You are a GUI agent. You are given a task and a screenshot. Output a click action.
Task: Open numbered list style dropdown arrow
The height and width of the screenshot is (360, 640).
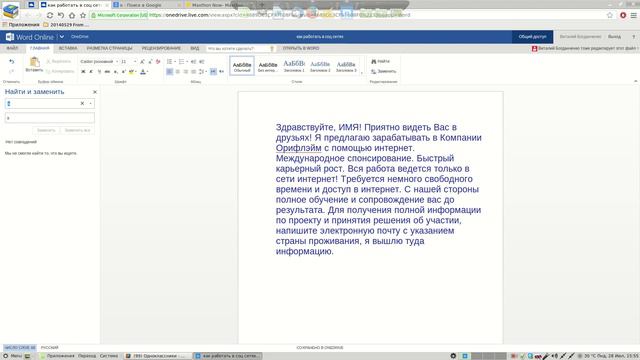point(187,62)
